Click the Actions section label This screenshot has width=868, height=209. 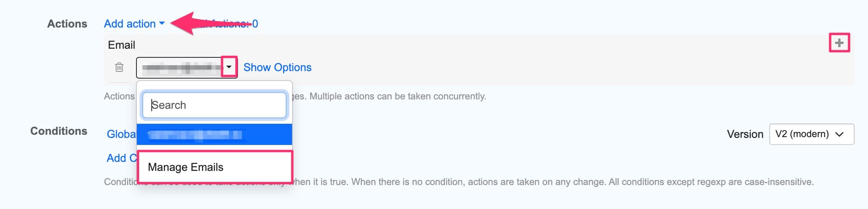coord(67,24)
